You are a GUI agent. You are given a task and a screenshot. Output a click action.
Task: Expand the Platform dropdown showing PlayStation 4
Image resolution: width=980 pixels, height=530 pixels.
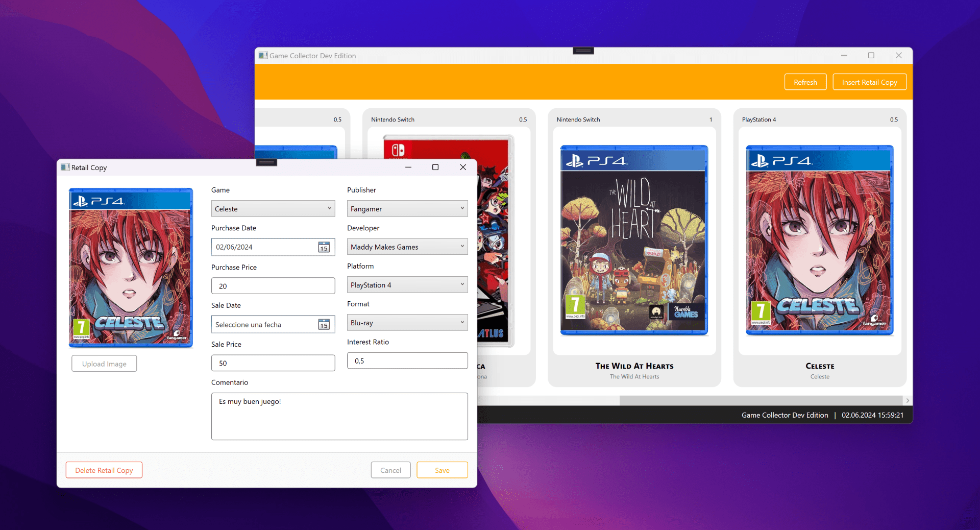[x=407, y=285]
